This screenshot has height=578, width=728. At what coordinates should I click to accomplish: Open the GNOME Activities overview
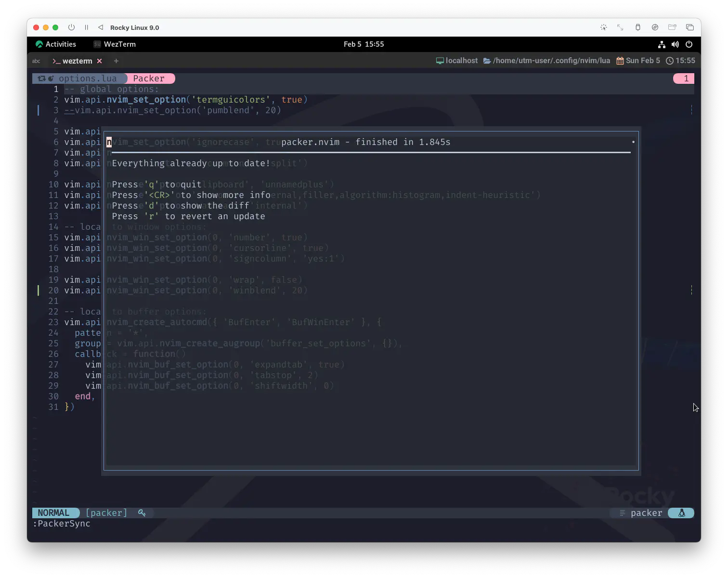coord(56,44)
